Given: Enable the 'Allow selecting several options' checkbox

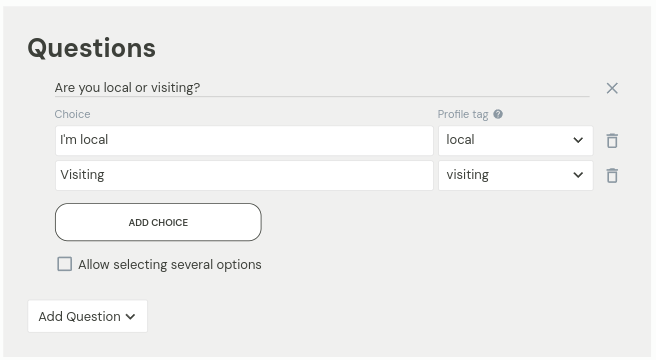Looking at the screenshot, I should (64, 264).
